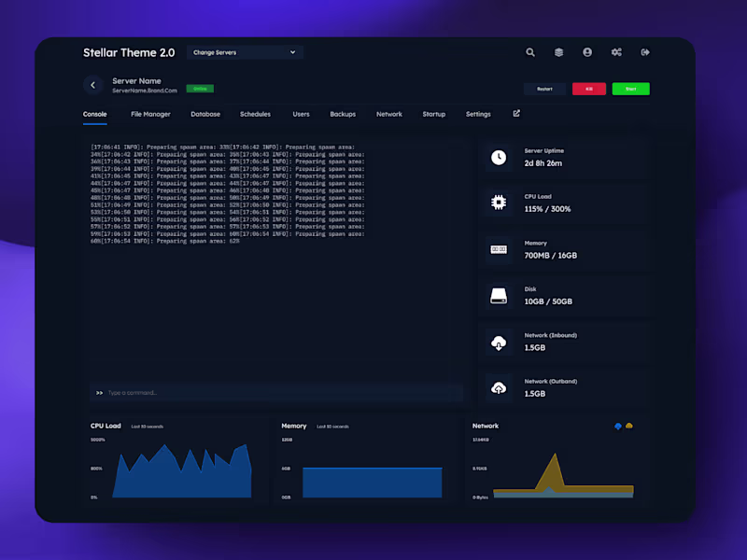Click the CPU Load chart heading
The image size is (747, 560).
coord(106,426)
